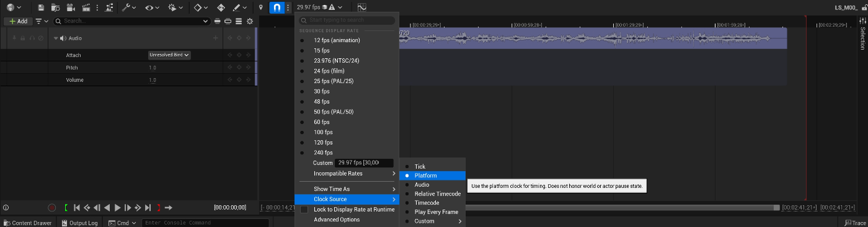Open render movie options dots
The image size is (868, 227).
pyautogui.click(x=97, y=7)
